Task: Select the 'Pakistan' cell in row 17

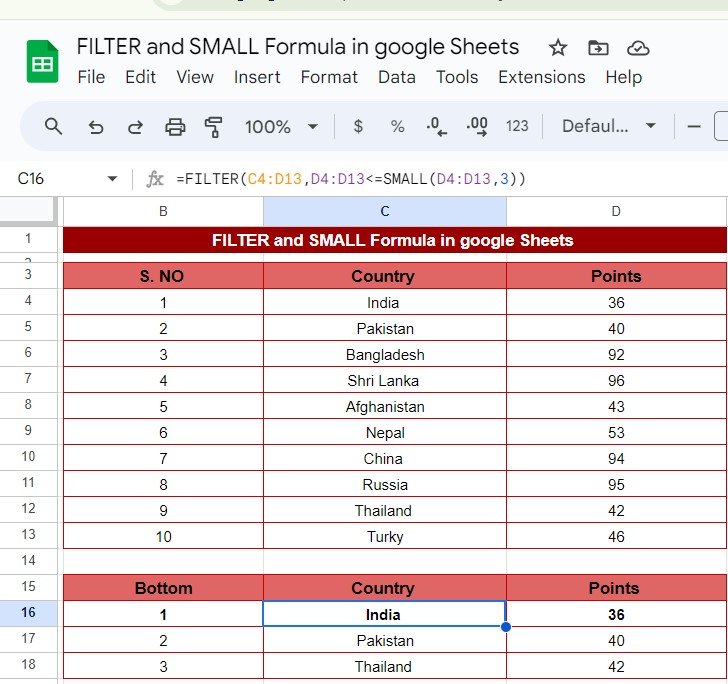Action: click(x=384, y=640)
